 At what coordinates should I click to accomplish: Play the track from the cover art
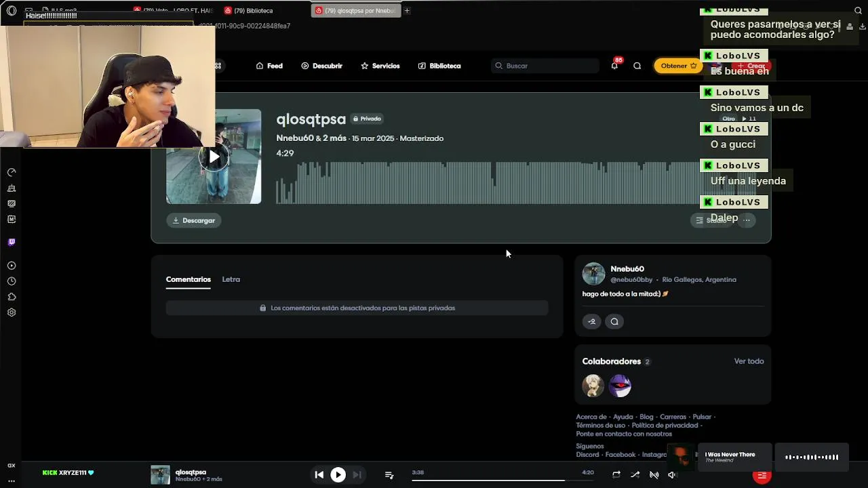click(214, 157)
